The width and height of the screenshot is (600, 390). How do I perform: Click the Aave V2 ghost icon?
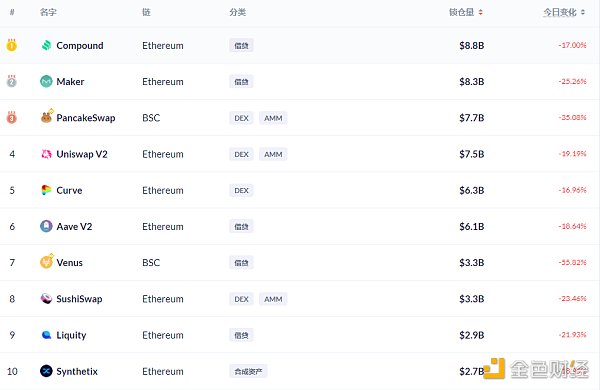coord(46,226)
